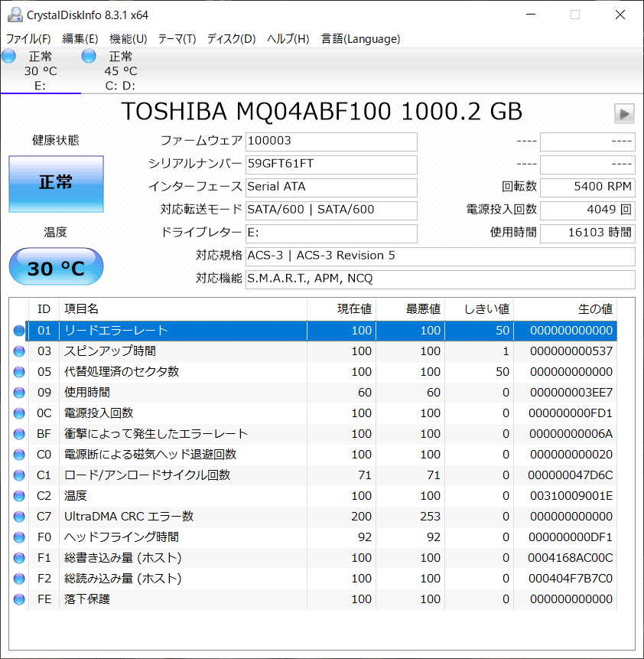Click the 30 °C temperature button
This screenshot has width=644, height=659.
coord(57,266)
